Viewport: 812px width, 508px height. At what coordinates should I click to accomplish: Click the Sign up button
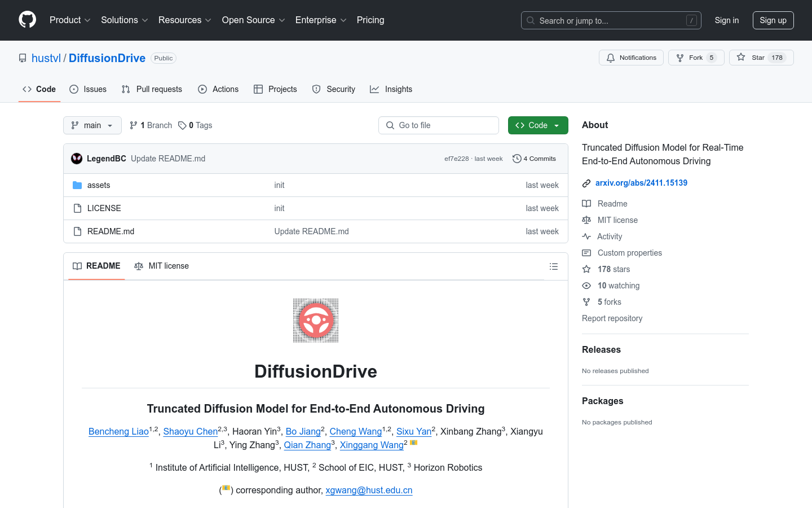click(773, 20)
